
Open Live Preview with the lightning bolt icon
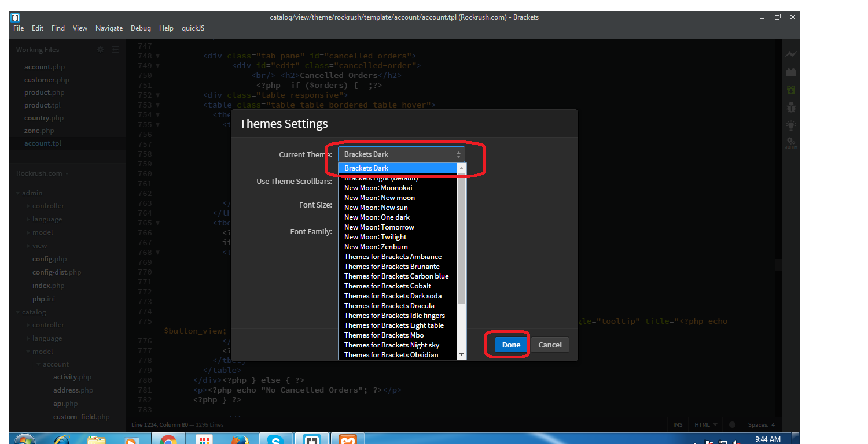pyautogui.click(x=791, y=54)
